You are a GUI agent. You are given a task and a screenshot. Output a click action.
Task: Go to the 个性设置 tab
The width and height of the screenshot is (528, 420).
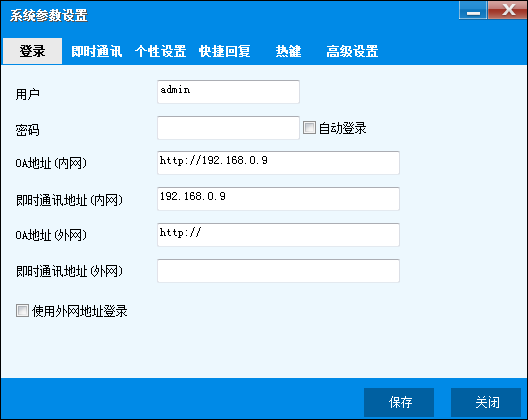[161, 51]
